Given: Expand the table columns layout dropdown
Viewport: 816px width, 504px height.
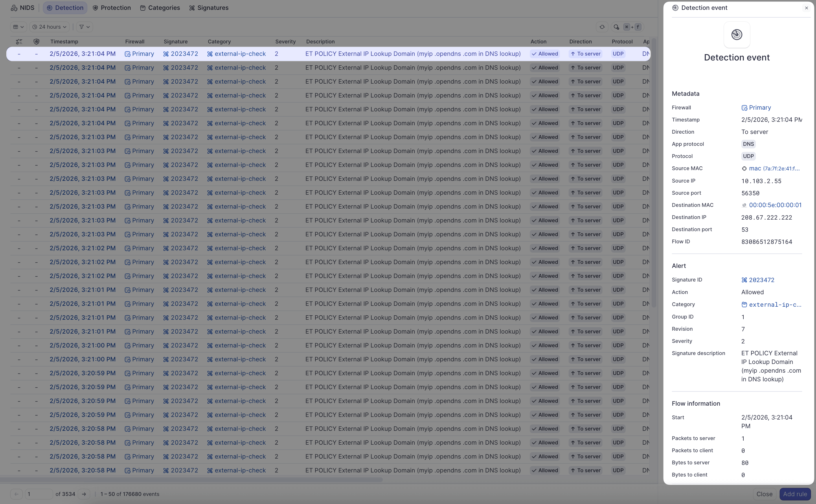Looking at the screenshot, I should pos(18,27).
